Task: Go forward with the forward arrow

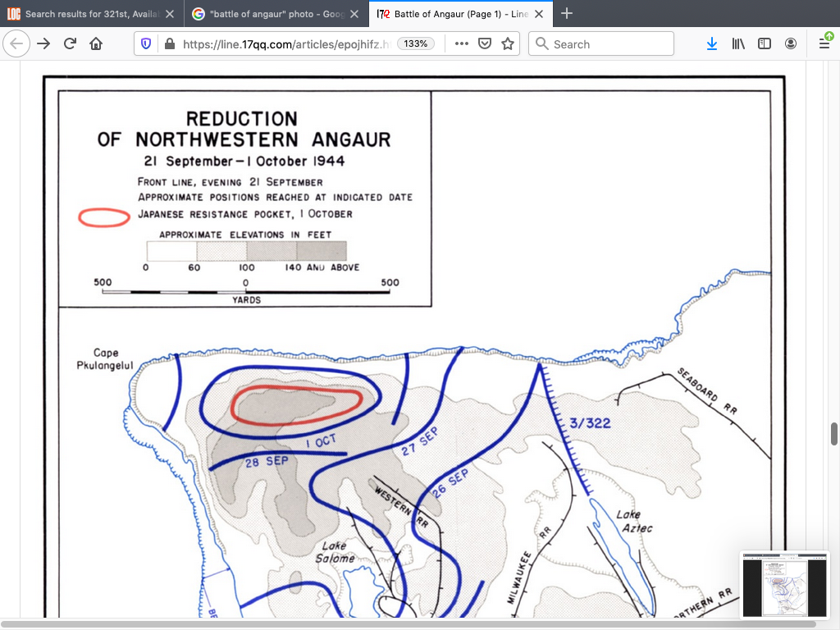Action: pyautogui.click(x=44, y=44)
